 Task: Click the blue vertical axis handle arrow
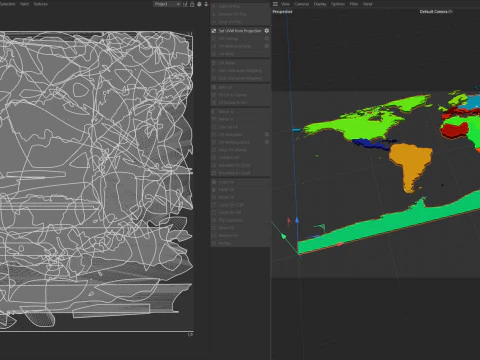pyautogui.click(x=297, y=220)
